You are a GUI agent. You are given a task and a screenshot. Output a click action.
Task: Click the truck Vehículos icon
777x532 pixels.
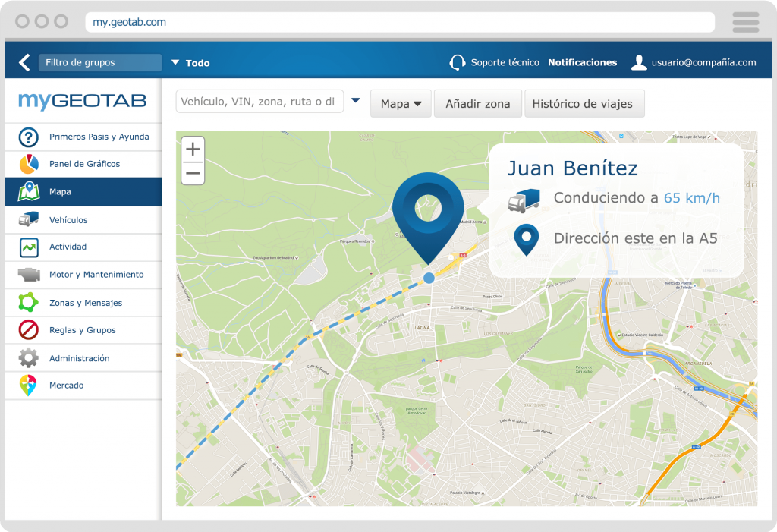coord(28,219)
